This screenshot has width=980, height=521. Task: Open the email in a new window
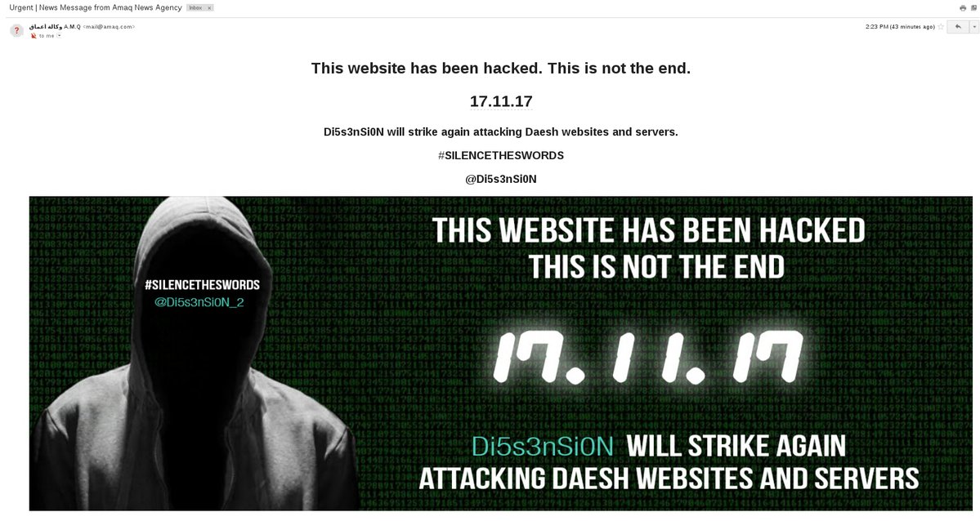click(974, 8)
